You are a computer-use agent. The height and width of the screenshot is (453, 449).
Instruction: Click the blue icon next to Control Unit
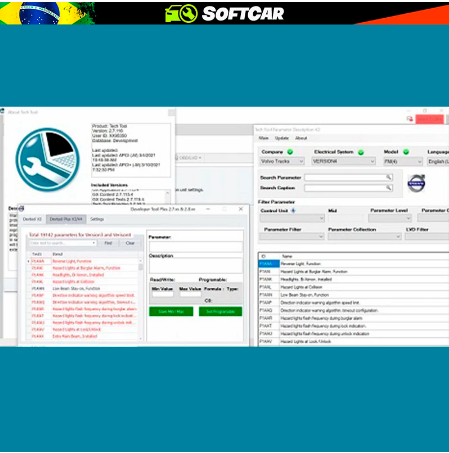(293, 211)
